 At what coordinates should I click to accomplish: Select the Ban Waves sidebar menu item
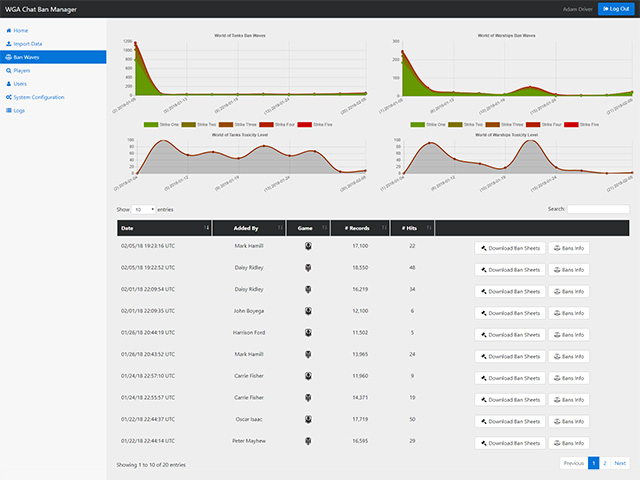pos(52,58)
